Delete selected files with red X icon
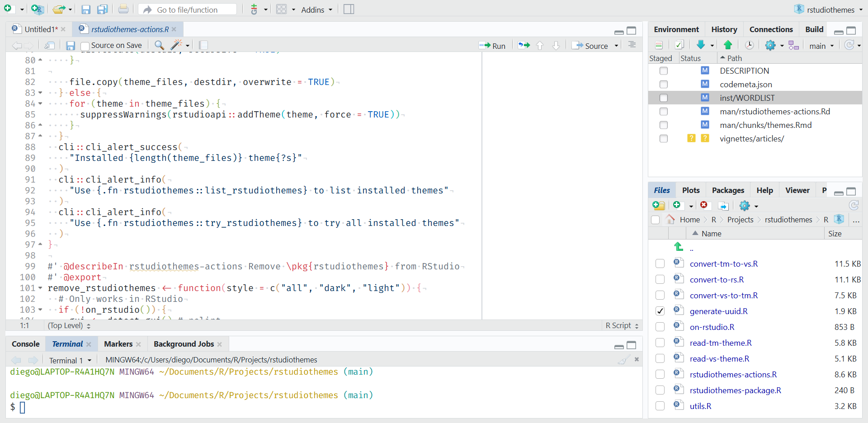The width and height of the screenshot is (868, 423). (704, 205)
